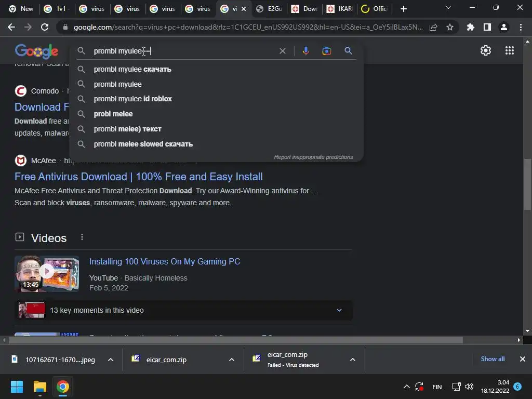This screenshot has width=532, height=399.
Task: Open options for eicar_com.zip download
Action: [232, 360]
